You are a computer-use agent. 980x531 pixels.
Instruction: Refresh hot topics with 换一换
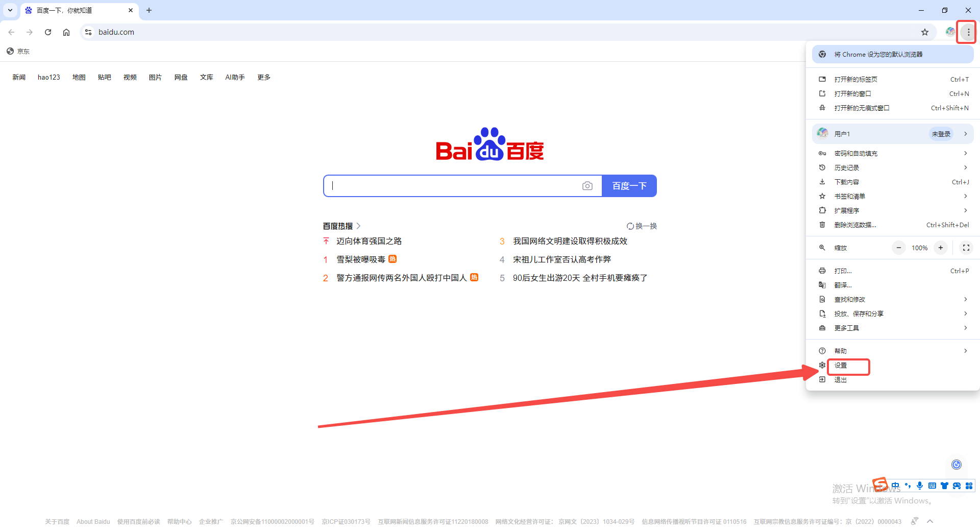tap(642, 226)
